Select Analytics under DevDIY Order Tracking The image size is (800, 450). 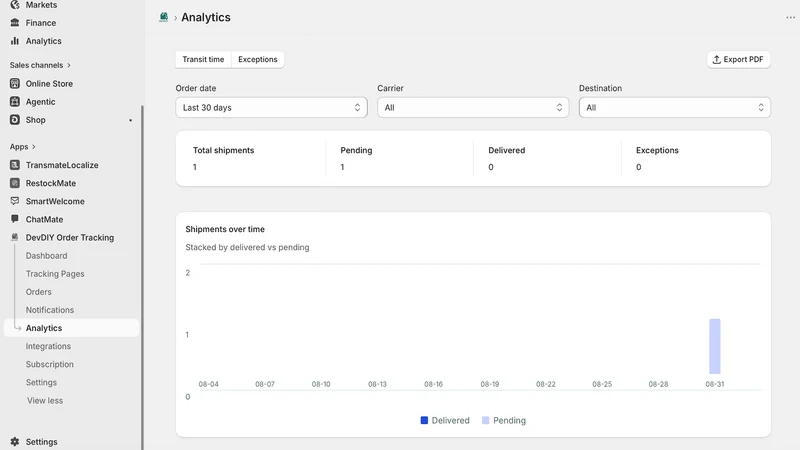(71, 328)
